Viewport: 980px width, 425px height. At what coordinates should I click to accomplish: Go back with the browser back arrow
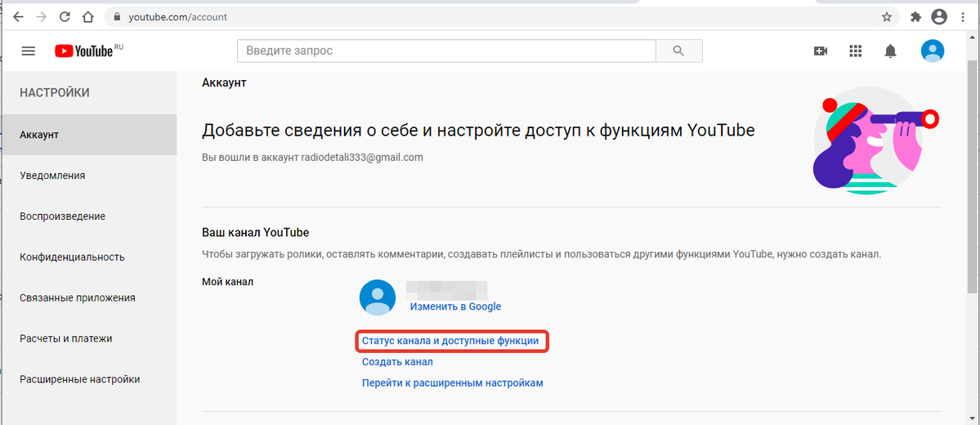pyautogui.click(x=18, y=17)
